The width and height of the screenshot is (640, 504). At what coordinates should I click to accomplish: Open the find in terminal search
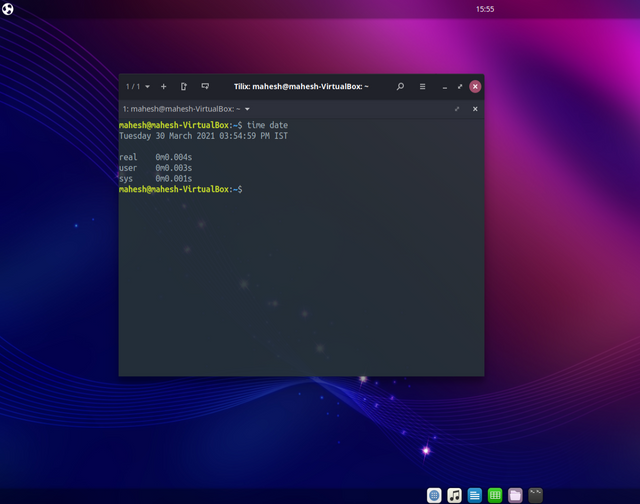click(x=400, y=87)
